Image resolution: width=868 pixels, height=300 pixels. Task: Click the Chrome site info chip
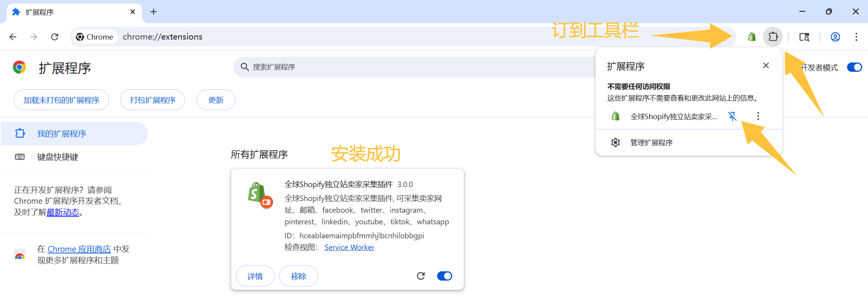tap(95, 37)
